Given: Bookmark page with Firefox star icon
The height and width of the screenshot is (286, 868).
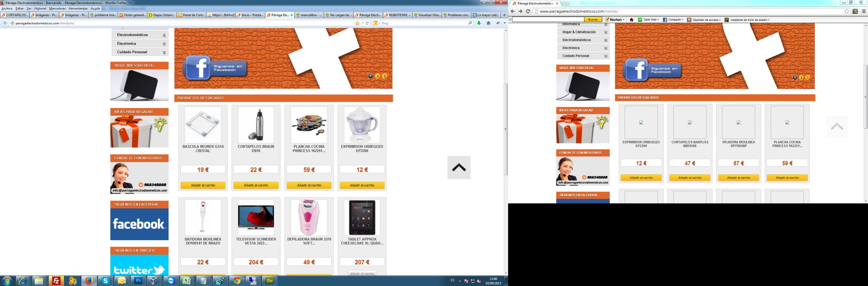Looking at the screenshot, I should pyautogui.click(x=357, y=23).
